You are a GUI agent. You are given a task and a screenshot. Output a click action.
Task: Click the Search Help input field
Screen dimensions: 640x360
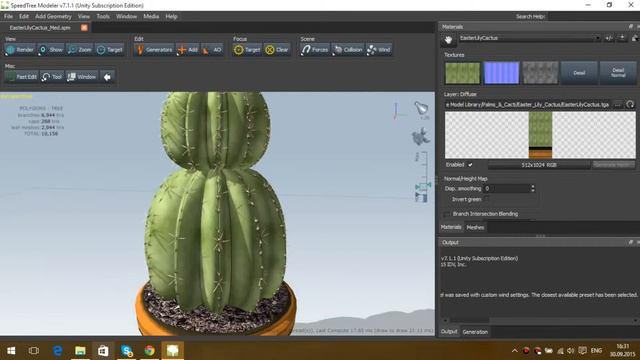(x=594, y=16)
